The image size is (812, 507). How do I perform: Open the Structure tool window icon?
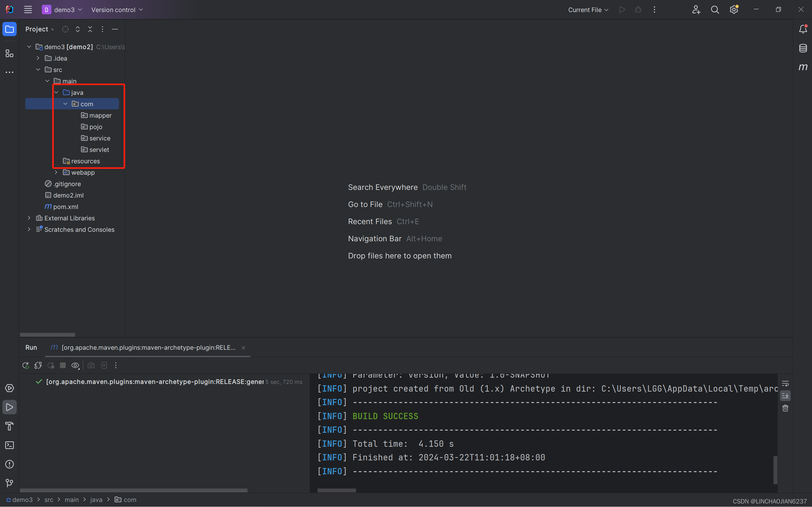click(x=10, y=53)
